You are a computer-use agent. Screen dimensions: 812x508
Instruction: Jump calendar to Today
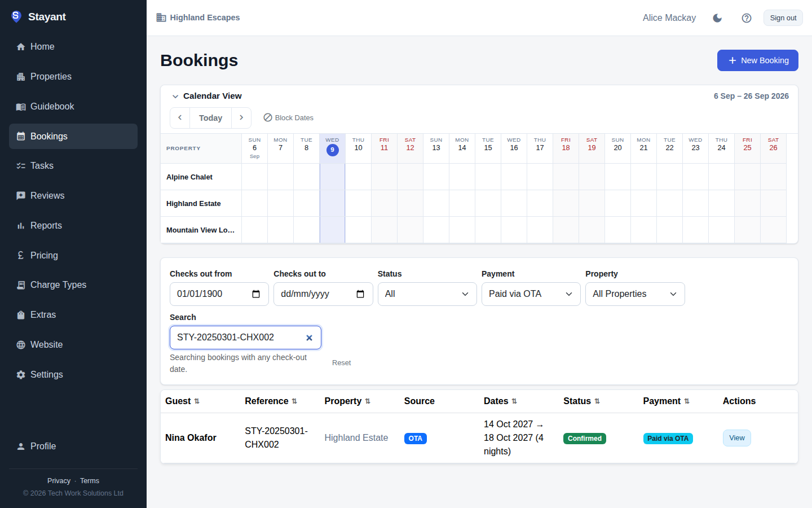click(x=210, y=118)
